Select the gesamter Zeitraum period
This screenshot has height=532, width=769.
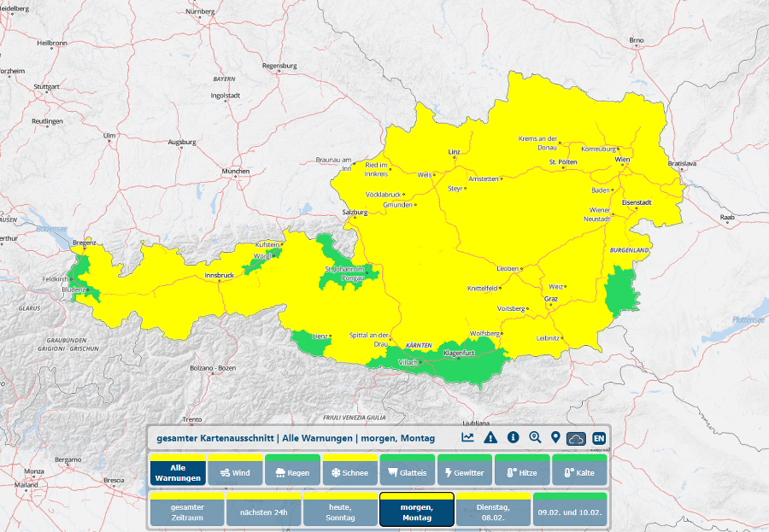pos(187,510)
